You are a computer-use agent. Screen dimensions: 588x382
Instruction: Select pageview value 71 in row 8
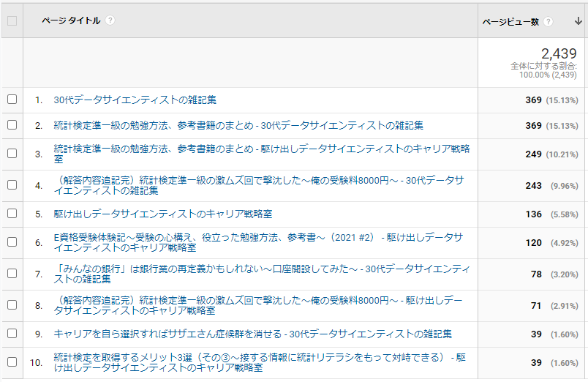(x=536, y=306)
